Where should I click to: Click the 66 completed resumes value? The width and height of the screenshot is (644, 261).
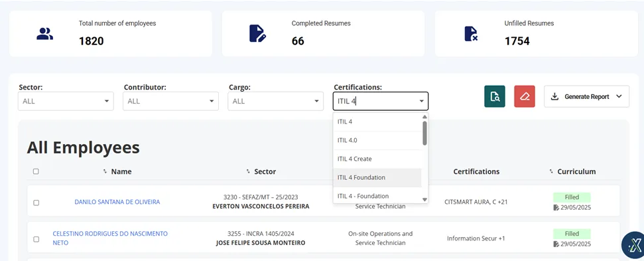pos(298,41)
